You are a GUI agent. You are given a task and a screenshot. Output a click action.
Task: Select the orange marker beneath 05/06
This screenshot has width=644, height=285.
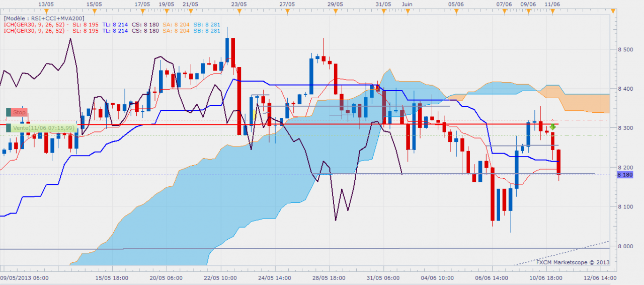click(x=456, y=11)
